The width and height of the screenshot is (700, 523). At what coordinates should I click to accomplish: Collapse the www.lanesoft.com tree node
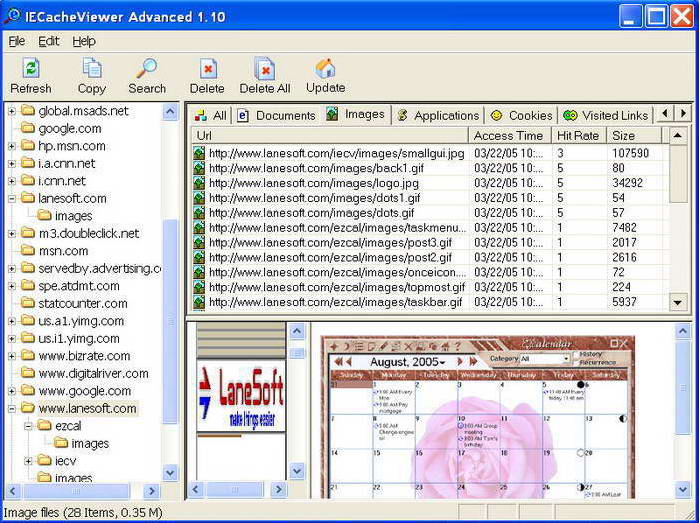(x=12, y=408)
